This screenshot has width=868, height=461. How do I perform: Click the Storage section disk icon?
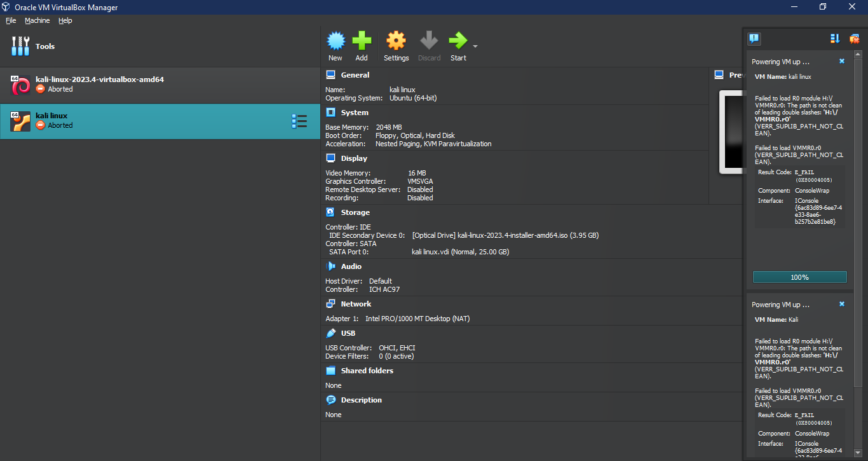pyautogui.click(x=330, y=212)
